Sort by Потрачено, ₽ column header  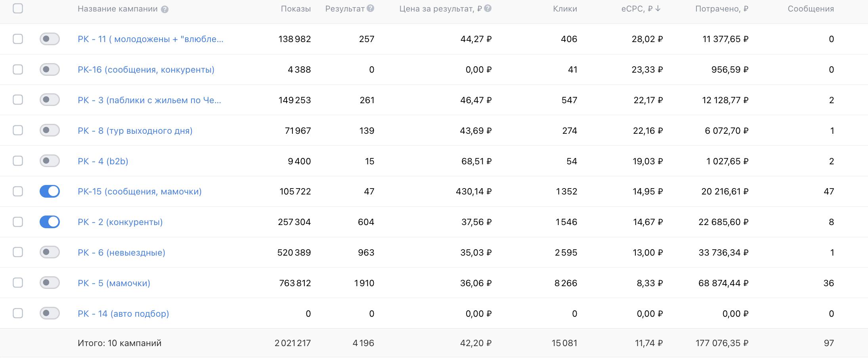coord(722,9)
